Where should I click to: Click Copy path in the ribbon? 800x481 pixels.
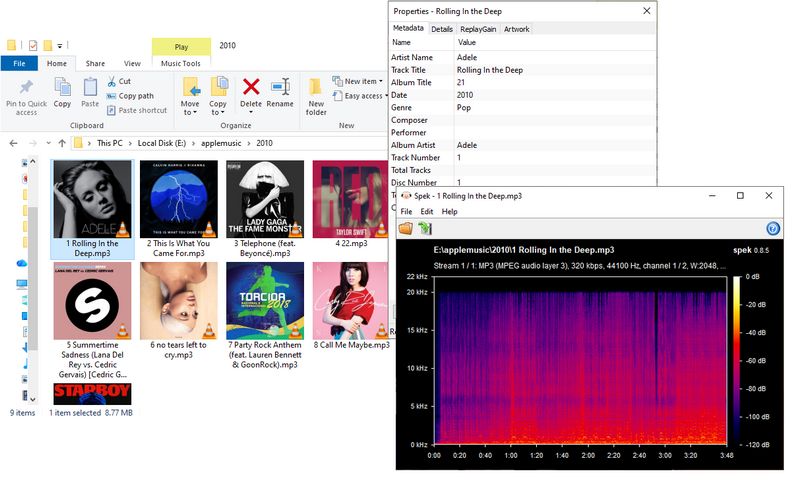point(130,96)
